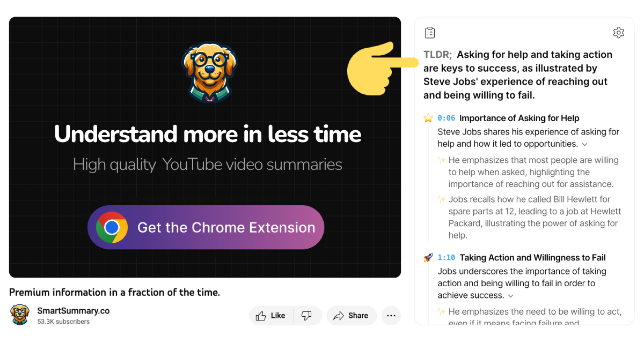Click the star icon beside Importance of Asking for Help
The width and height of the screenshot is (644, 343).
coord(428,117)
